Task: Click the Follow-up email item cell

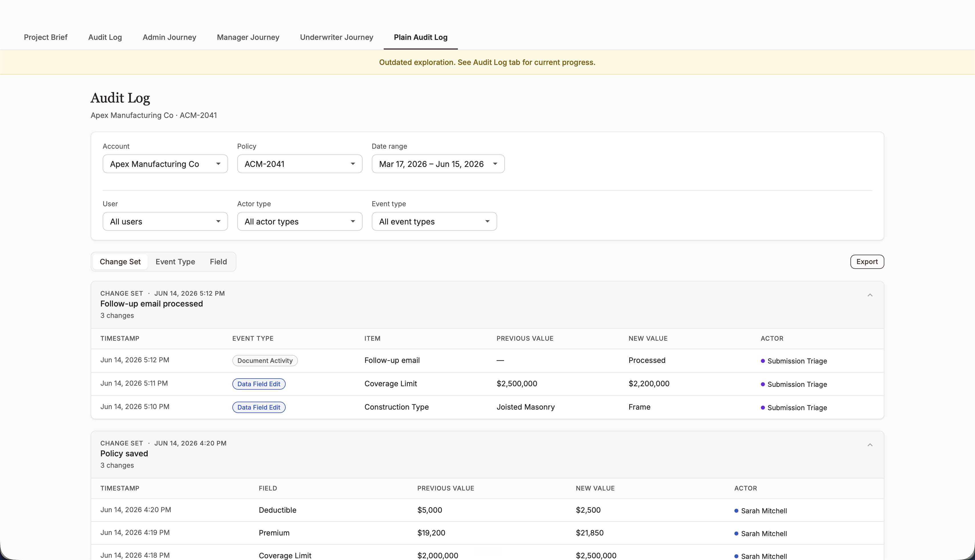Action: coord(392,360)
